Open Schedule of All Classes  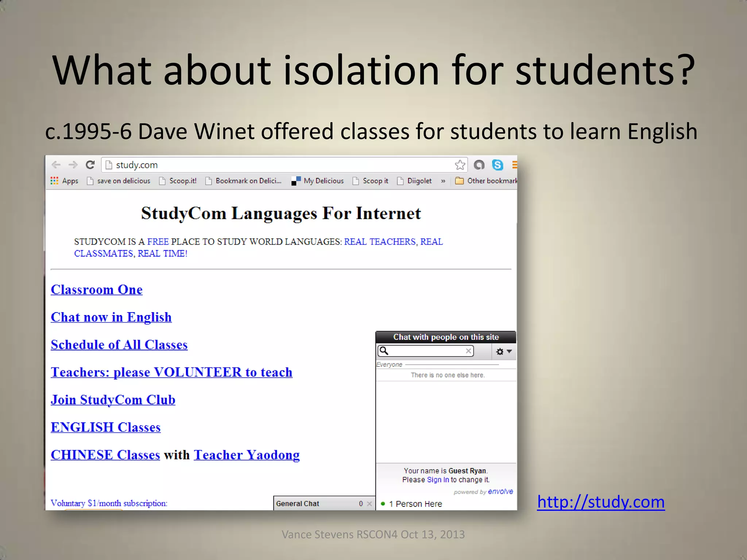pos(119,345)
